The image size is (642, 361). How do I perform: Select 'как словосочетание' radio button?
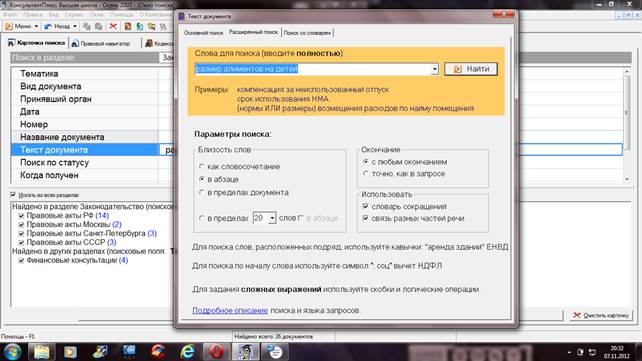pyautogui.click(x=201, y=166)
